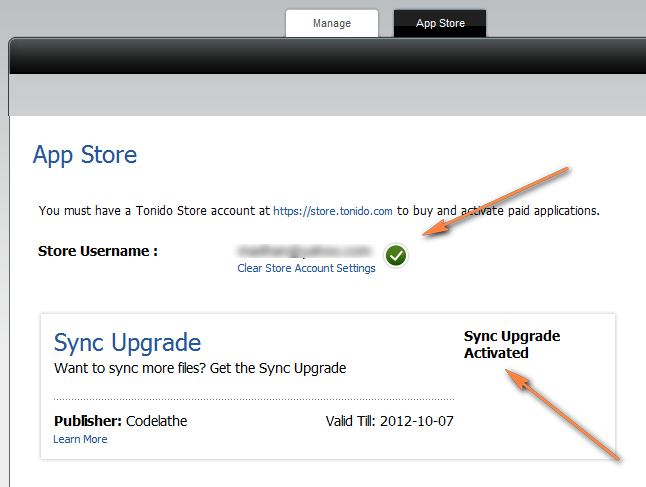Click the Sync Upgrade heading
This screenshot has height=487, width=646.
click(127, 343)
